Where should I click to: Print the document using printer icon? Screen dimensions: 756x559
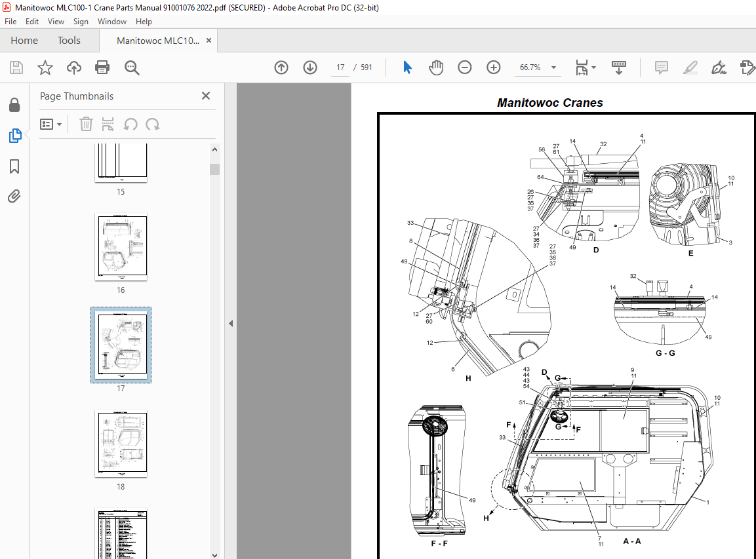point(102,67)
